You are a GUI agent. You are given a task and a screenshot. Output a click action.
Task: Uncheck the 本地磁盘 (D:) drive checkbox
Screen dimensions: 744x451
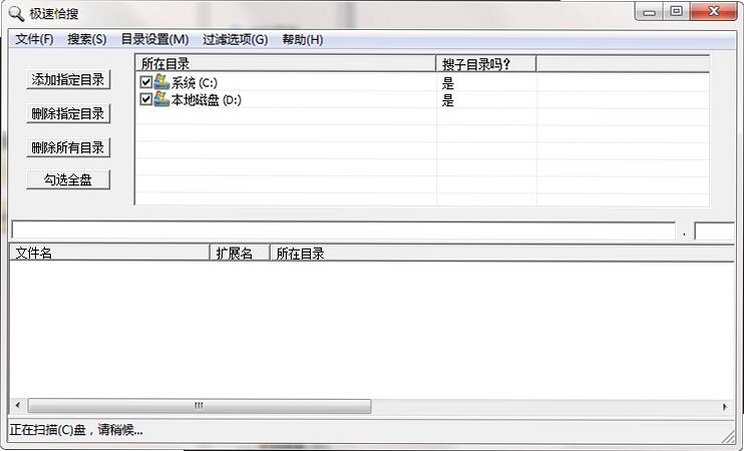point(146,100)
